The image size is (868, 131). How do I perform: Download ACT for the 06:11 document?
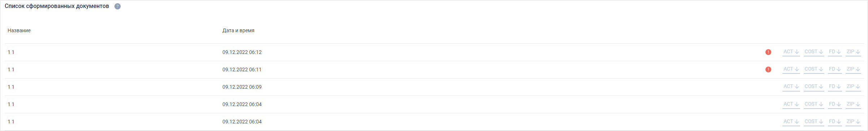791,69
